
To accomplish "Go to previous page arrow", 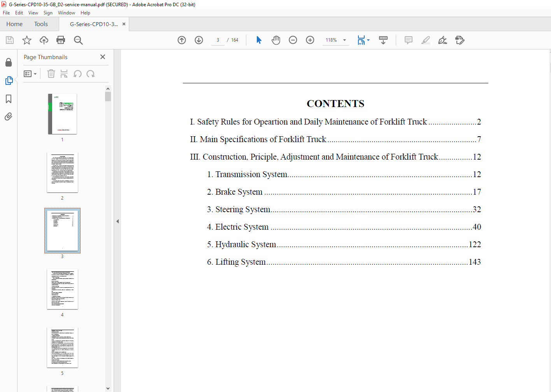I will [x=182, y=40].
